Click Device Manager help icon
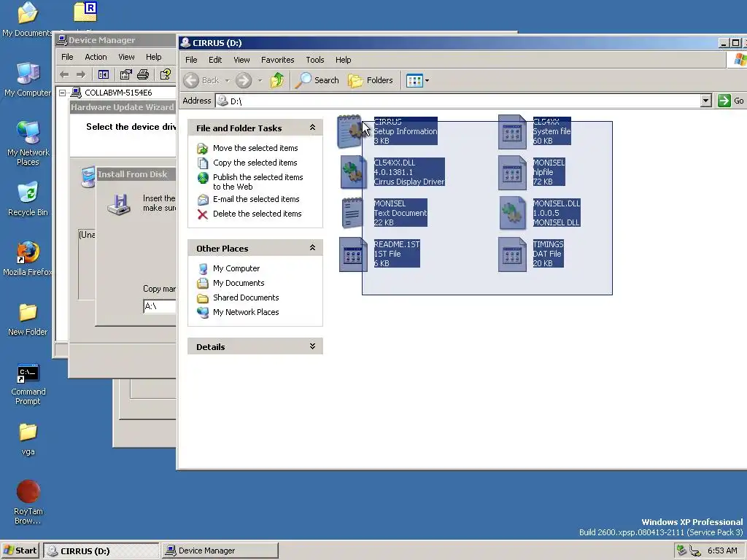The image size is (747, 560). point(166,75)
